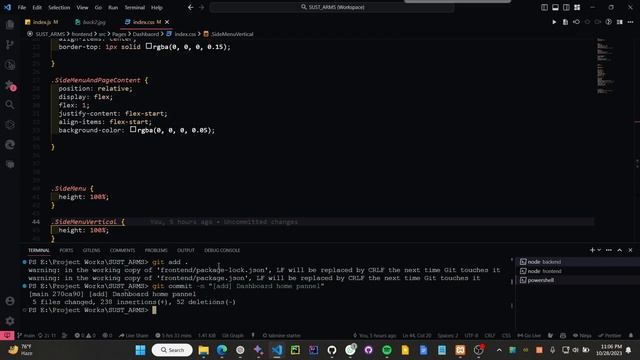Open the Go menu
Viewport: 640px width, 360px height.
pos(98,7)
